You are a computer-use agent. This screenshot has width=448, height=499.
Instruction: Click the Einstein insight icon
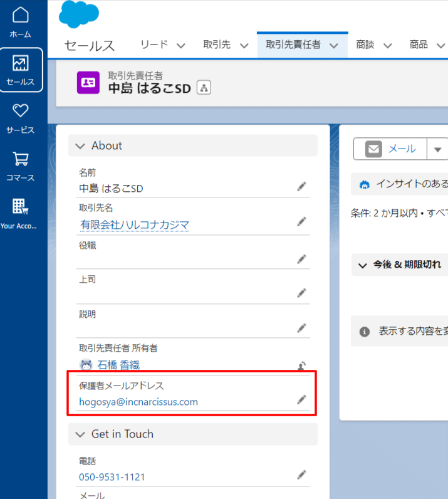coord(365,184)
